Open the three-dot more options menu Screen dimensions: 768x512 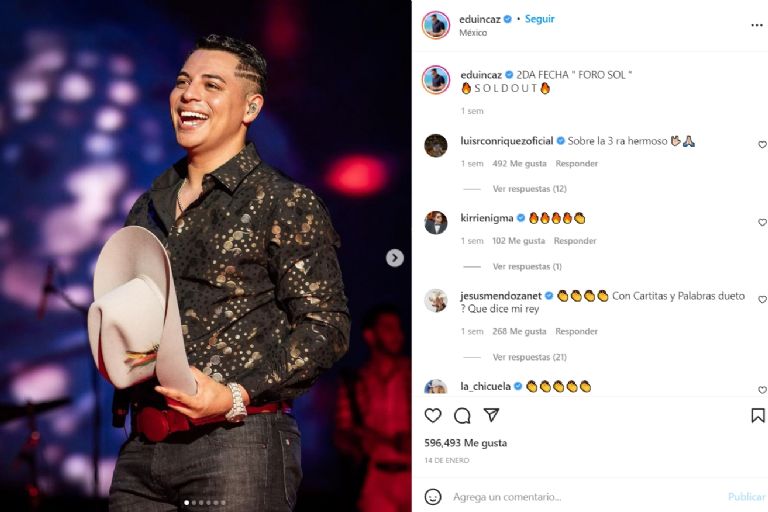(757, 25)
